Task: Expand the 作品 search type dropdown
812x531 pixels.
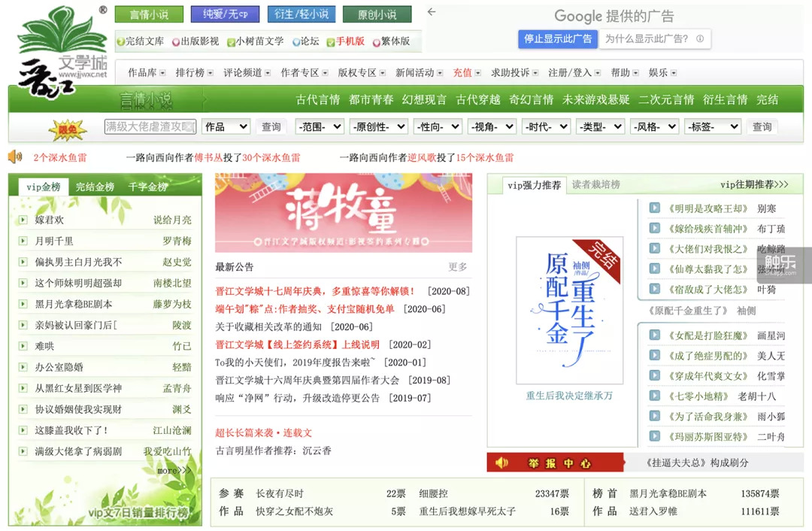Action: pos(226,127)
